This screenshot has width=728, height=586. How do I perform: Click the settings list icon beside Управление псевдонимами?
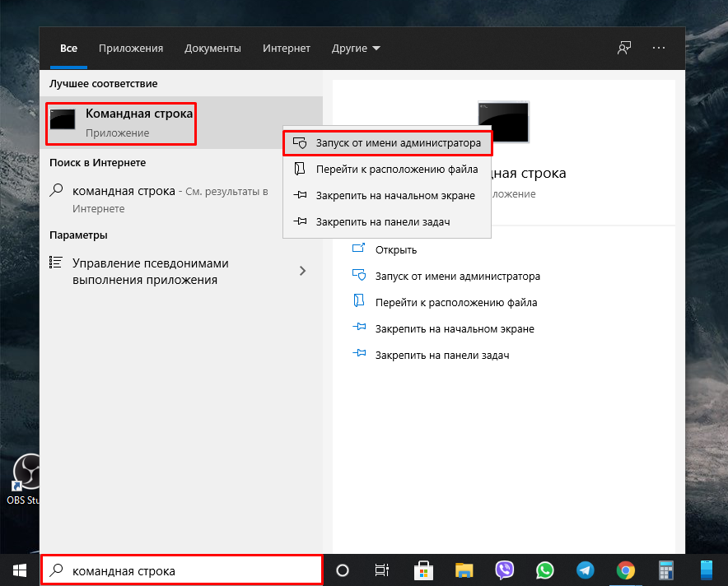tap(56, 263)
